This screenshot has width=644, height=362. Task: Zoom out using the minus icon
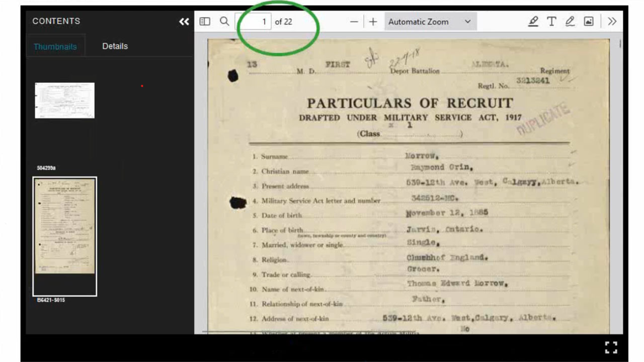tap(354, 22)
